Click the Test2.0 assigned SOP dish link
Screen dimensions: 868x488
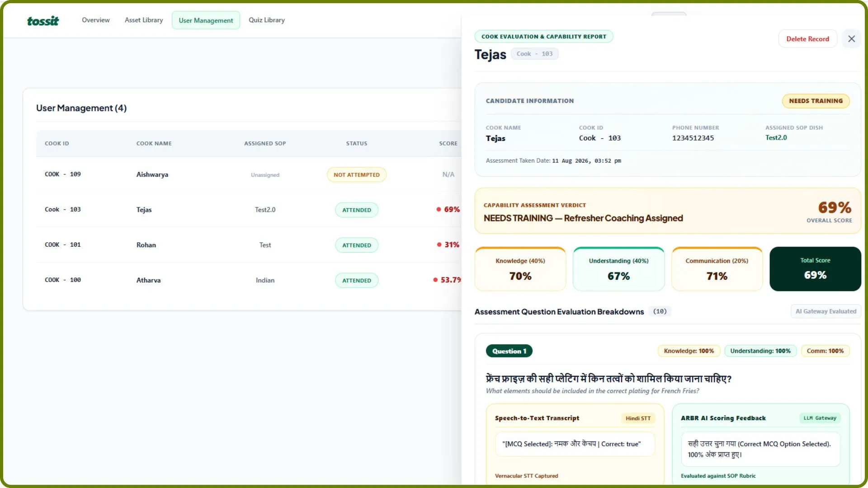(x=776, y=138)
